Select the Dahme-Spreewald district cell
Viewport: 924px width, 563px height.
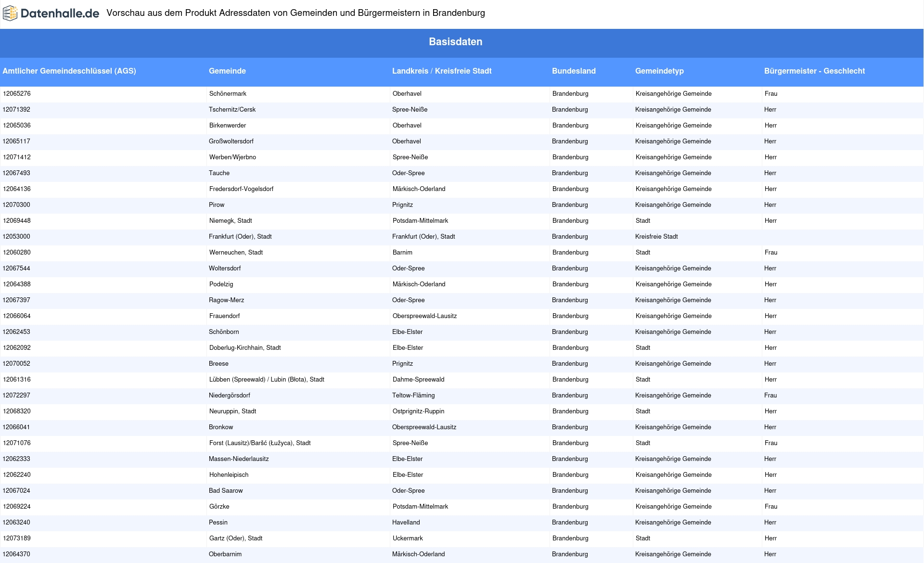point(470,380)
